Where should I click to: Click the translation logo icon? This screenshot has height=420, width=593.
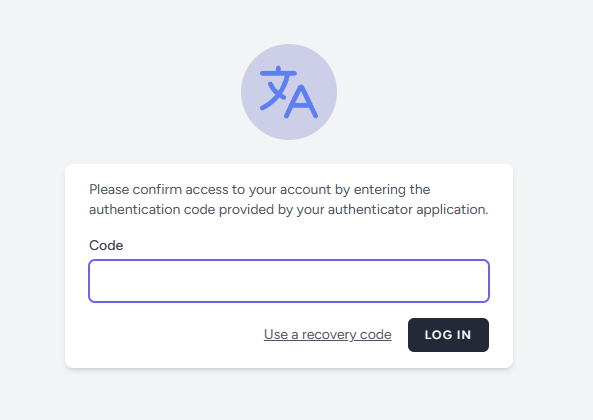(289, 92)
